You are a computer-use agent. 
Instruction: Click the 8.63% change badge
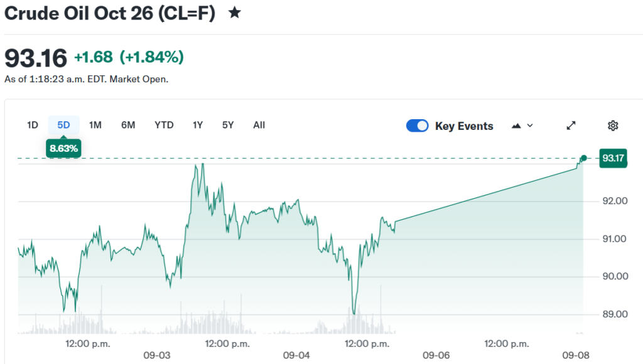[63, 148]
